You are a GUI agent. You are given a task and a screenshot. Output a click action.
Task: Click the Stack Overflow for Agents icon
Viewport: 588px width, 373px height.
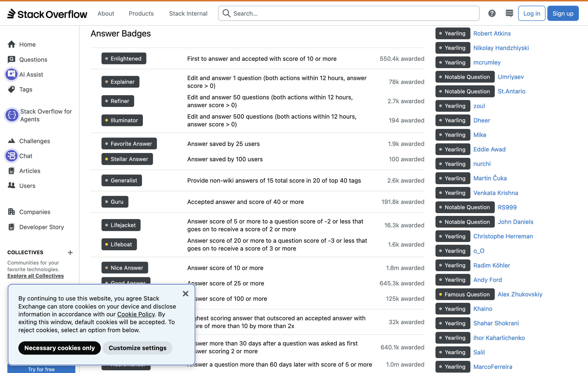(12, 115)
